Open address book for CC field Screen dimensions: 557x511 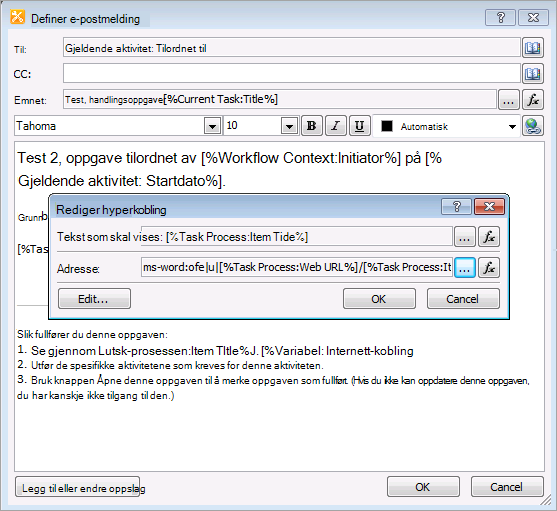tap(532, 74)
